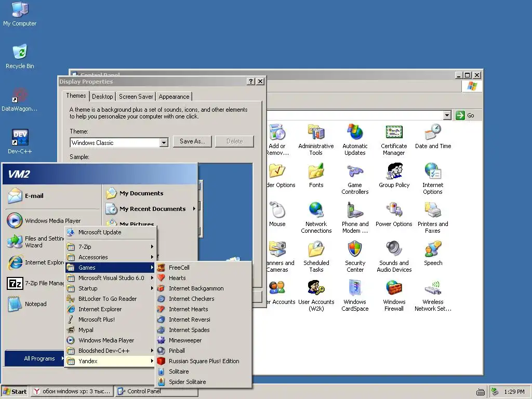Image resolution: width=532 pixels, height=399 pixels.
Task: Expand Microsoft Visual Studio 6.0 submenu
Action: 111,278
